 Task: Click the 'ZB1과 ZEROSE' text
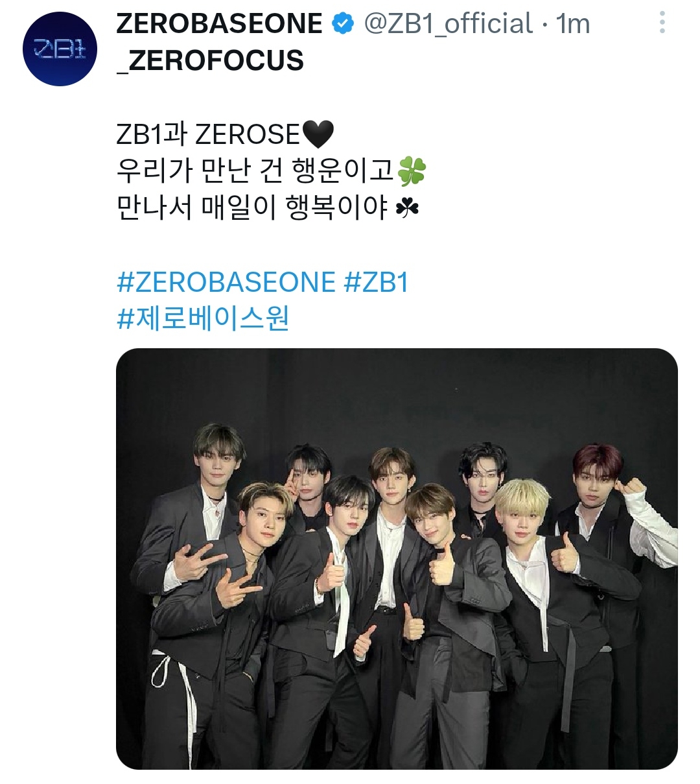tap(209, 135)
